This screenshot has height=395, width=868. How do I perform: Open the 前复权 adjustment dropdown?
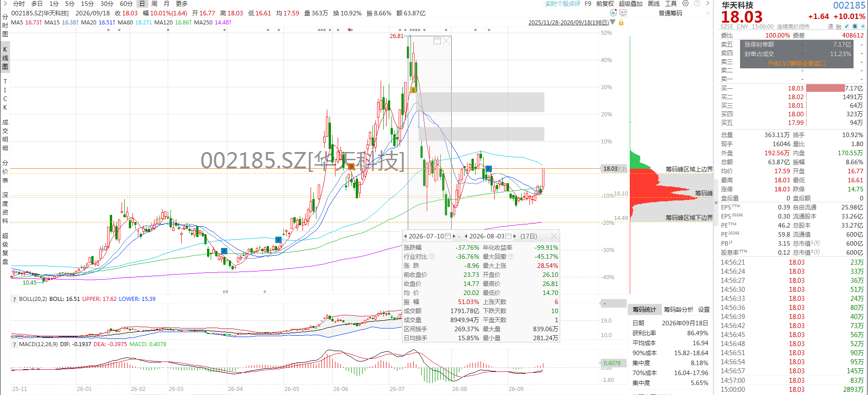point(605,4)
